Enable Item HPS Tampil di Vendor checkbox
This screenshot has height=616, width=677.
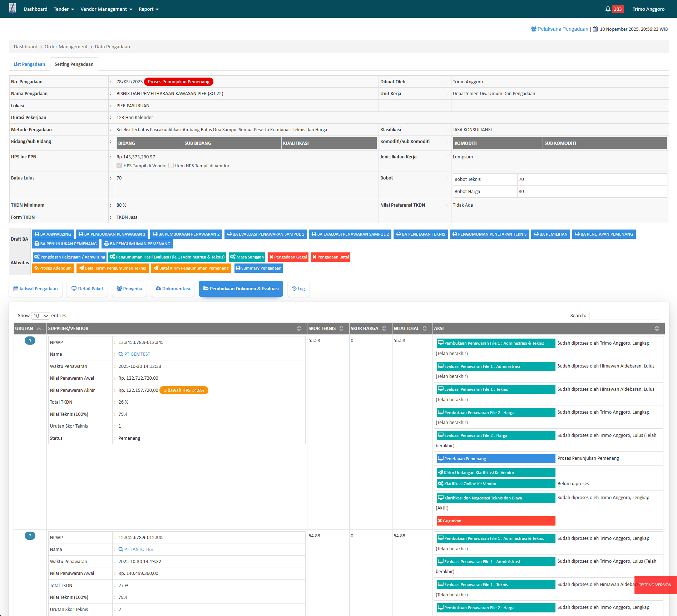[x=171, y=166]
